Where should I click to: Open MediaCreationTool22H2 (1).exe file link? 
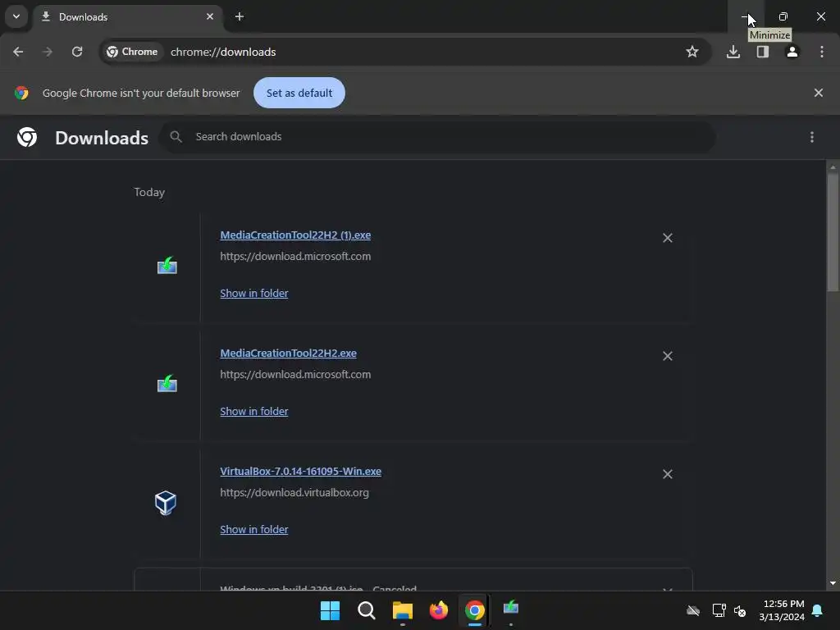295,235
